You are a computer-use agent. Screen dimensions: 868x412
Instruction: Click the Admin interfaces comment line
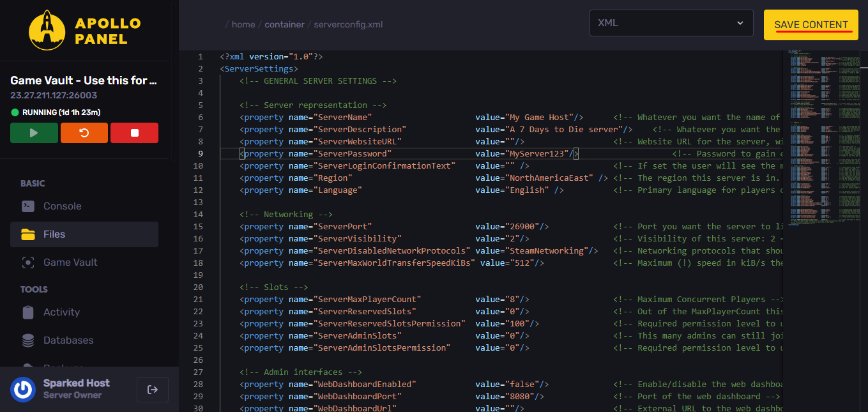(x=301, y=372)
